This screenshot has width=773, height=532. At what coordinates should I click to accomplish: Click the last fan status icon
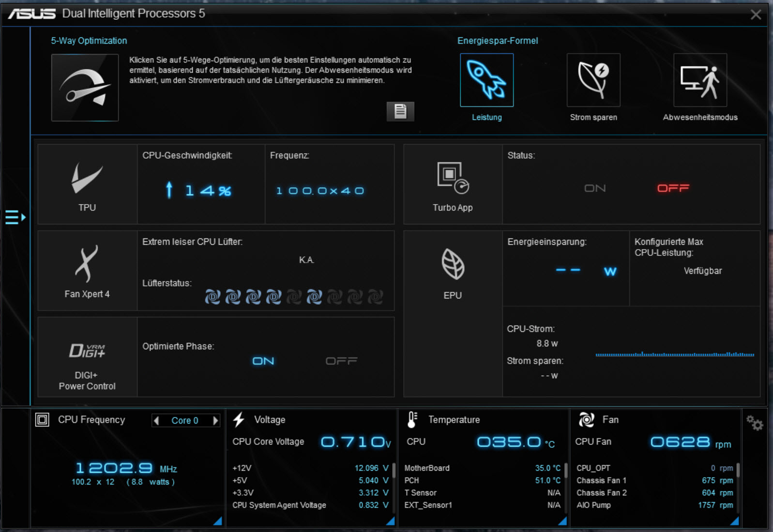click(375, 296)
